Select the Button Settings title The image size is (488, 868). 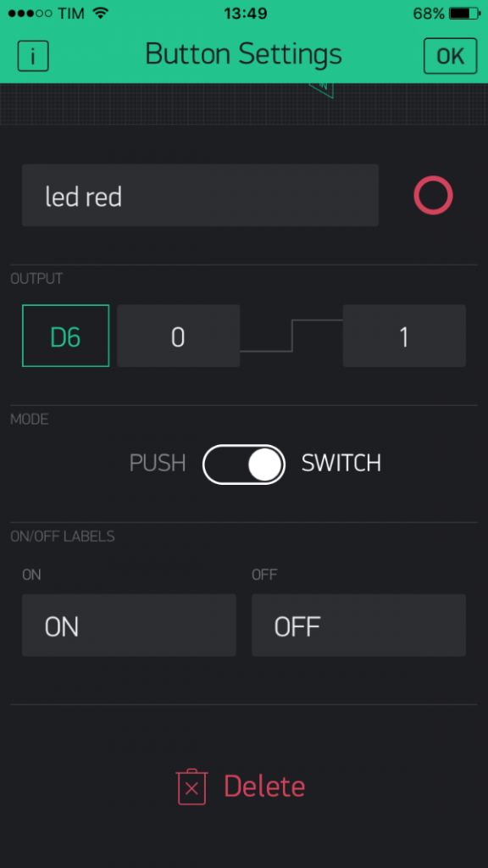[244, 54]
